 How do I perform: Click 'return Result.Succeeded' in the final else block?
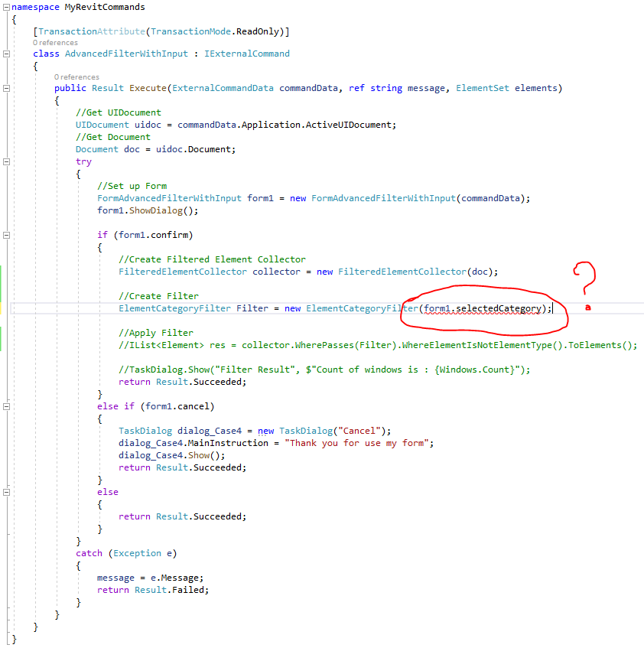[x=182, y=516]
